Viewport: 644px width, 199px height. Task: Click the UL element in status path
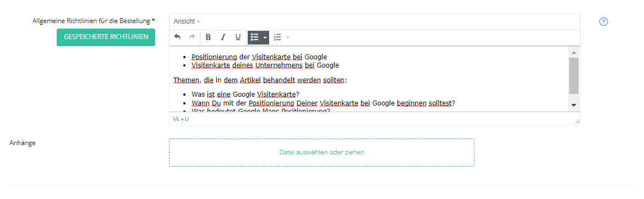coord(176,119)
